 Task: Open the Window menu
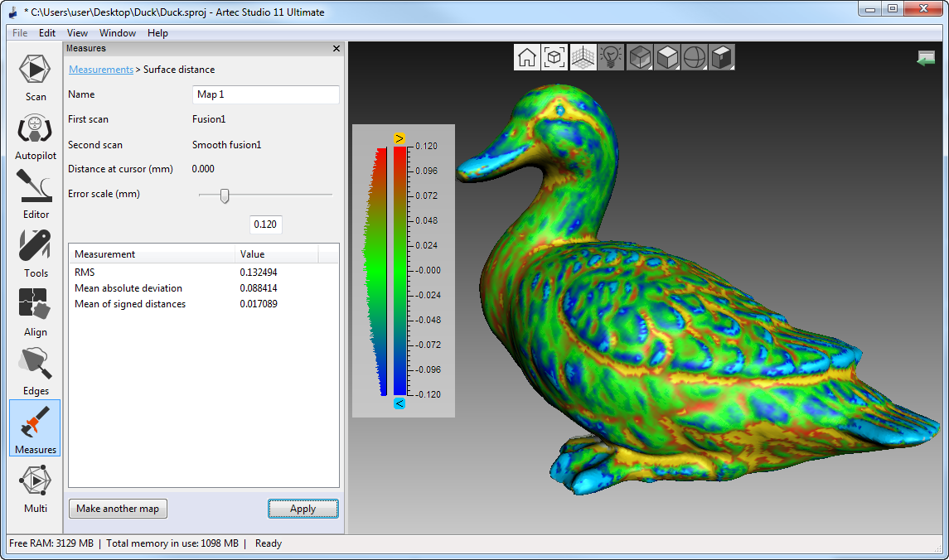click(118, 33)
